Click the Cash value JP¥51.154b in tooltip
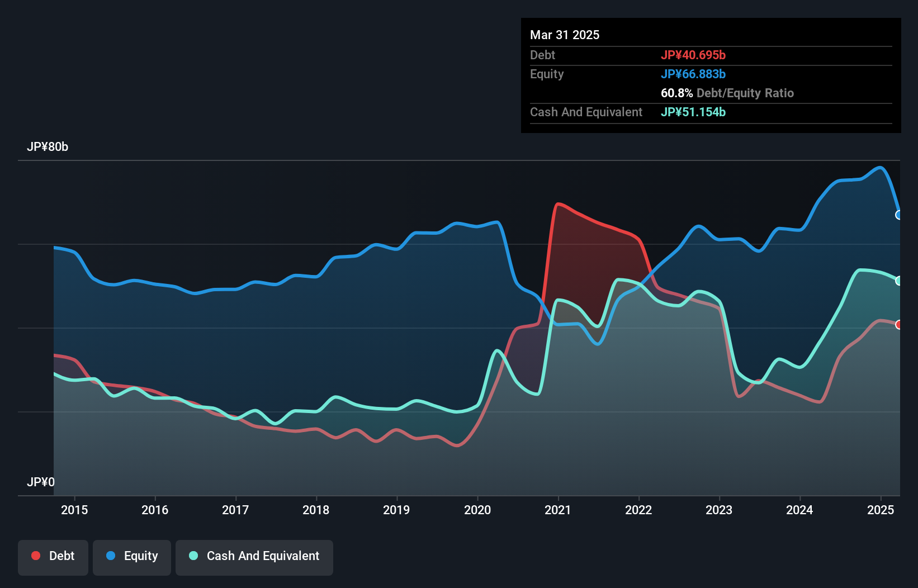Screen dimensions: 918x588 pos(693,112)
